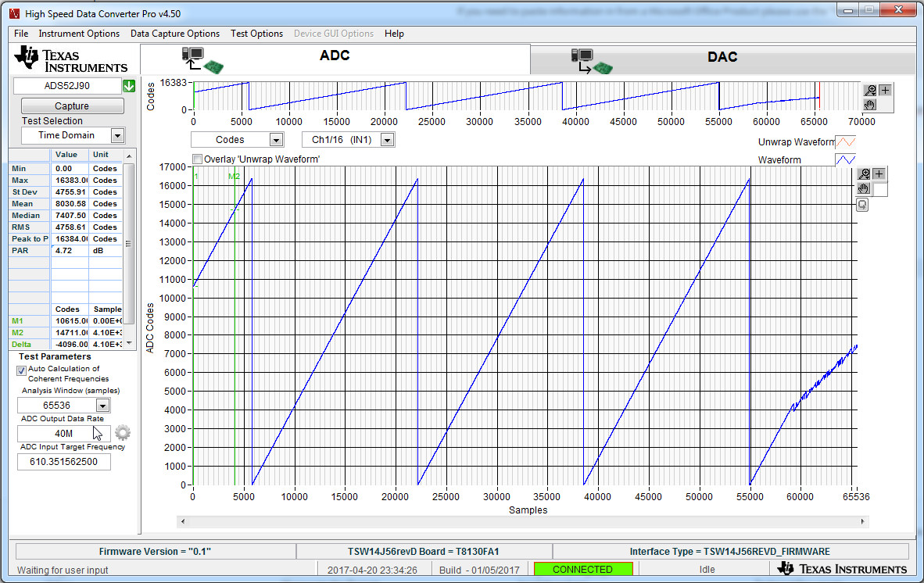The height and width of the screenshot is (583, 924).
Task: Select the pan hand tool on the top overview graph
Action: point(870,105)
